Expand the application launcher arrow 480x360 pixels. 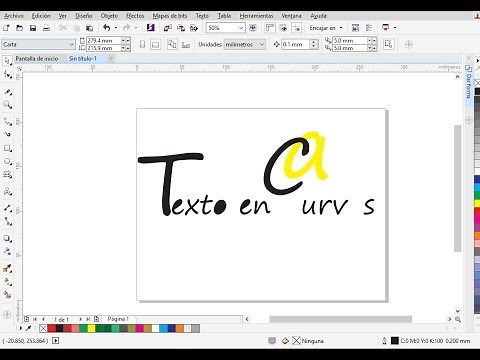(395, 28)
